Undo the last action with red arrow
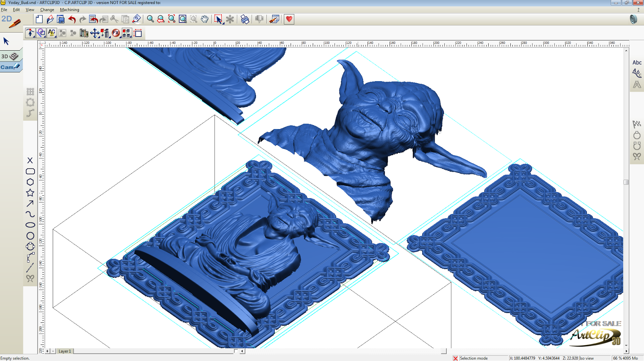 click(x=72, y=19)
